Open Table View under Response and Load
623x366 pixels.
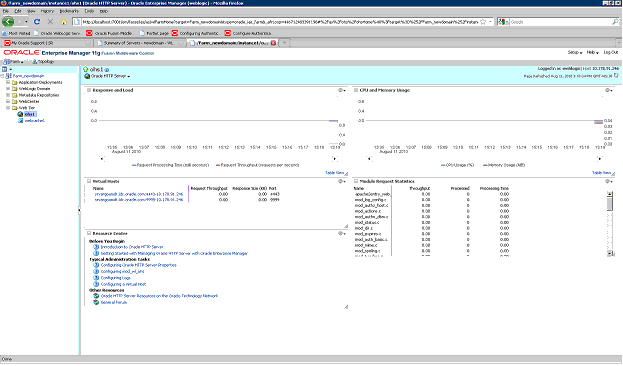click(334, 172)
